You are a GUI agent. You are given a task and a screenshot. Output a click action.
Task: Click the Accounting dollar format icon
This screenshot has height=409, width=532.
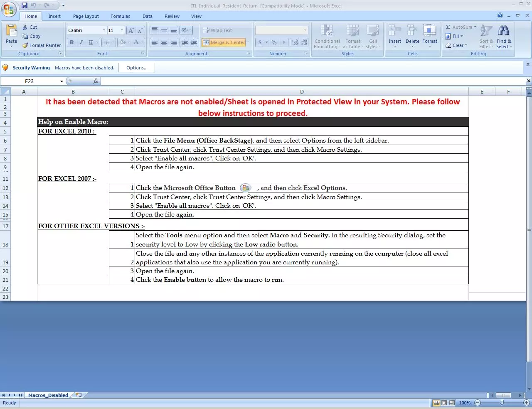pos(260,42)
